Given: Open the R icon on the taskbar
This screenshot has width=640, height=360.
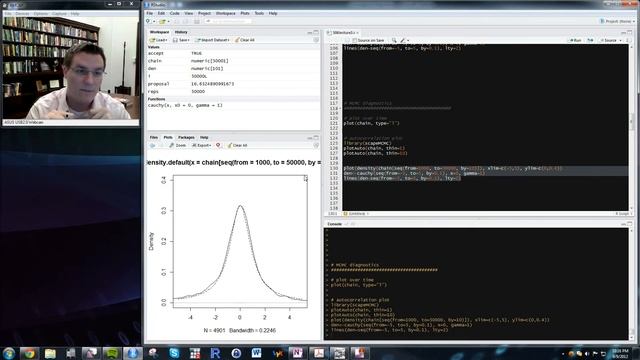Looking at the screenshot, I should pos(215,353).
